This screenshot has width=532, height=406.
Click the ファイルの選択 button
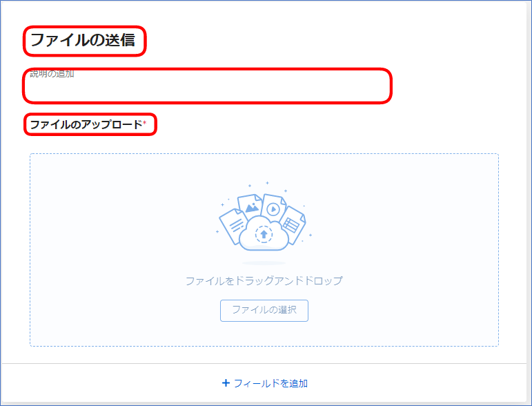click(264, 310)
